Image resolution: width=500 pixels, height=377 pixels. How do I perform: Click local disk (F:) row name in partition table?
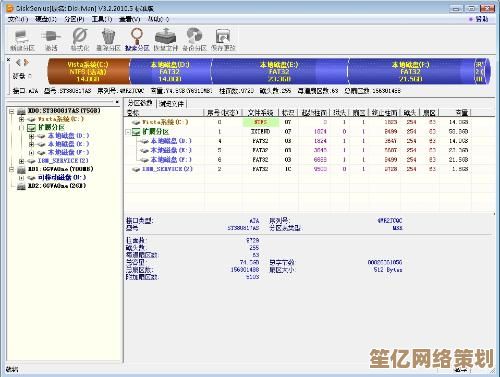pyautogui.click(x=171, y=160)
